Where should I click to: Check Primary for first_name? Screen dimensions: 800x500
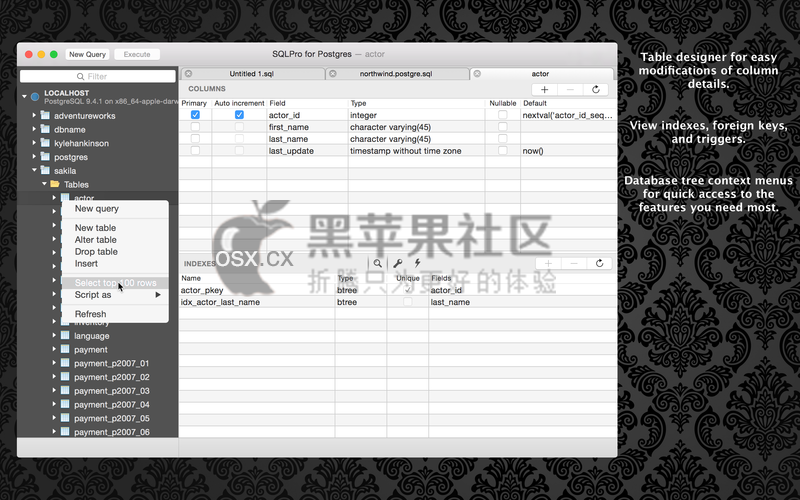[195, 127]
